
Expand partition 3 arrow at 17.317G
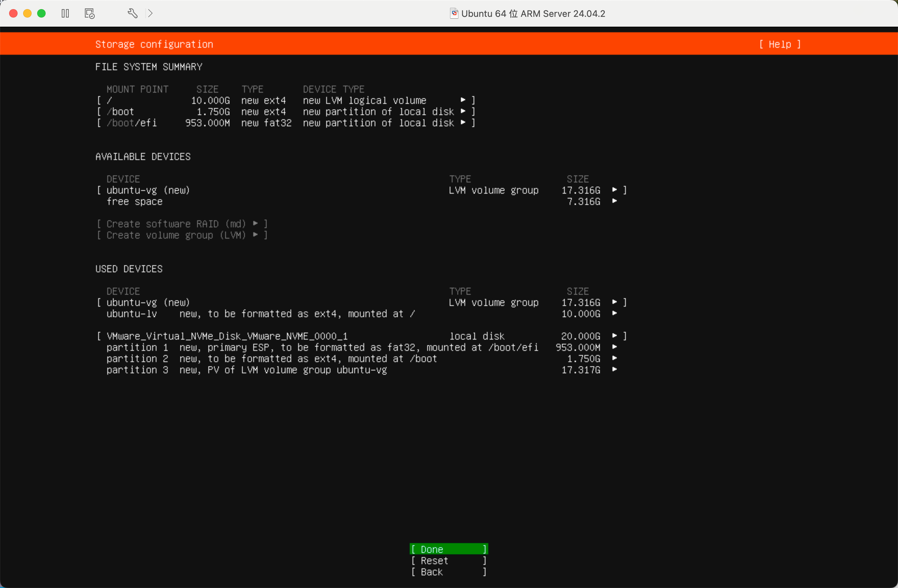(x=615, y=370)
